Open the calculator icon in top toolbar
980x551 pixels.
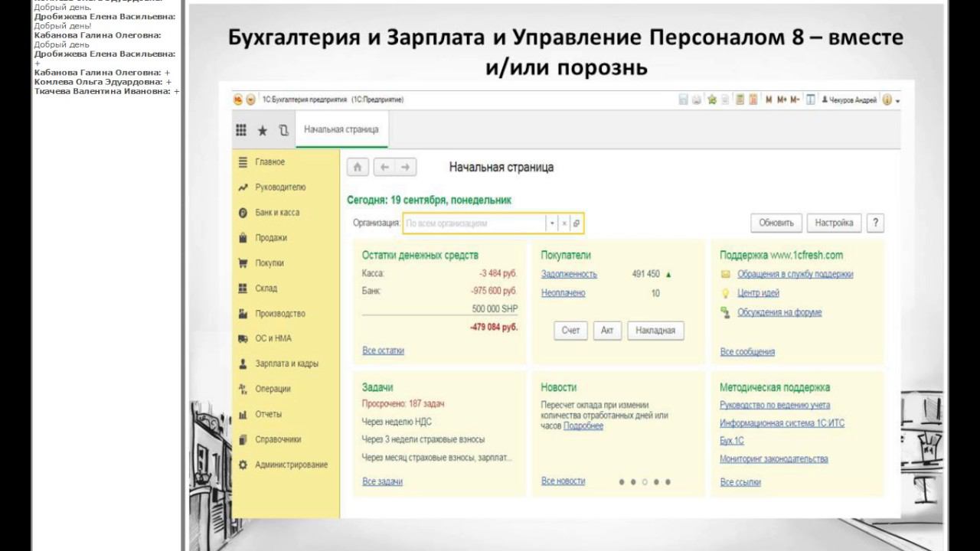point(740,99)
